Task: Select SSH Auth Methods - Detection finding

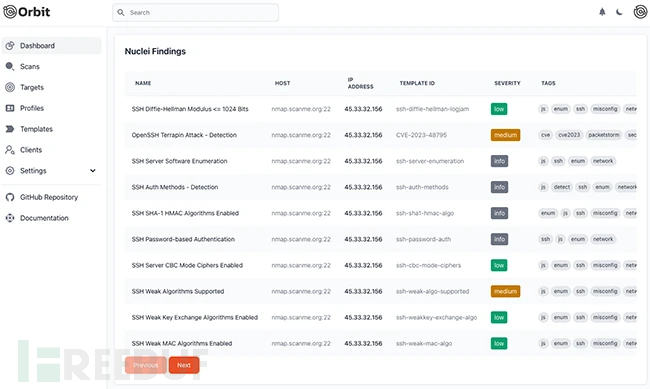Action: (x=175, y=187)
